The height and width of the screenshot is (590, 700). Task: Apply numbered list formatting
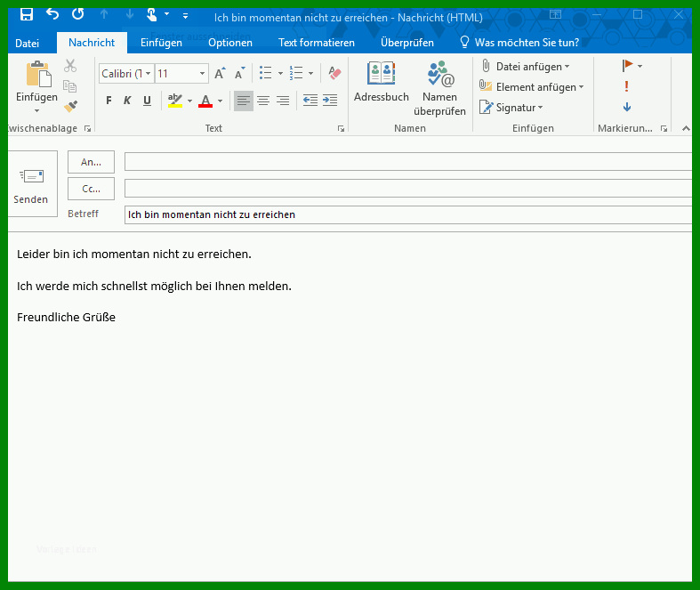(x=295, y=73)
